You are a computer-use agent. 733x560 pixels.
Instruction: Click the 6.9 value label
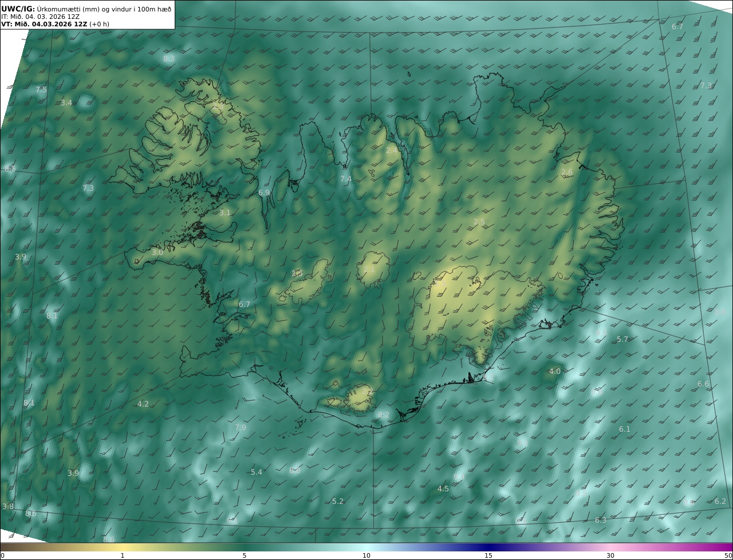coord(264,193)
